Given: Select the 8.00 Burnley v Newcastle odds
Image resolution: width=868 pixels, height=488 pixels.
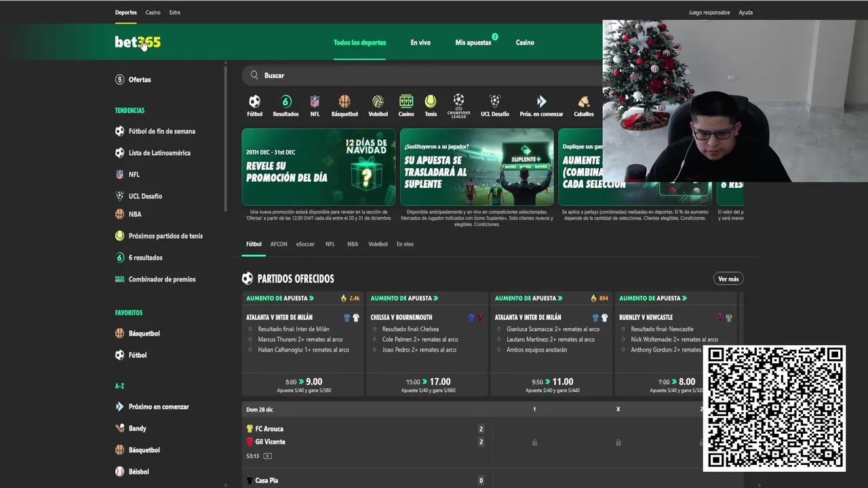Looking at the screenshot, I should click(x=675, y=384).
